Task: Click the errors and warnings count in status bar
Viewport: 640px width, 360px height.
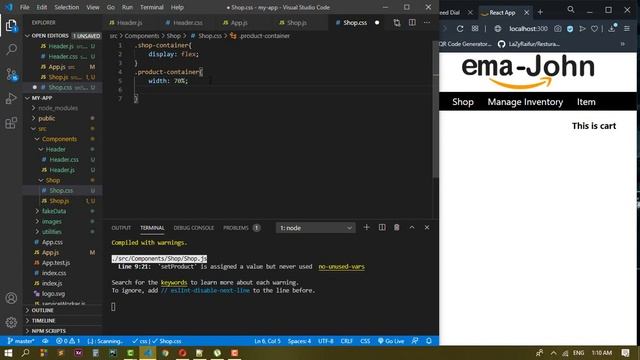Action: [x=68, y=341]
